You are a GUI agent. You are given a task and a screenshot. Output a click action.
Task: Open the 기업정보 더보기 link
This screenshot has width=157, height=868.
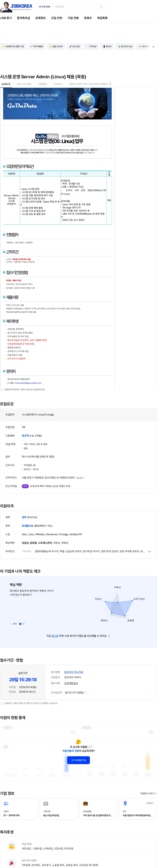[148, 793]
